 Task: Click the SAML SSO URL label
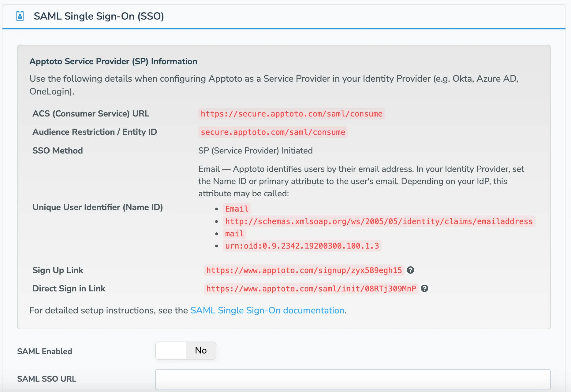click(x=46, y=379)
